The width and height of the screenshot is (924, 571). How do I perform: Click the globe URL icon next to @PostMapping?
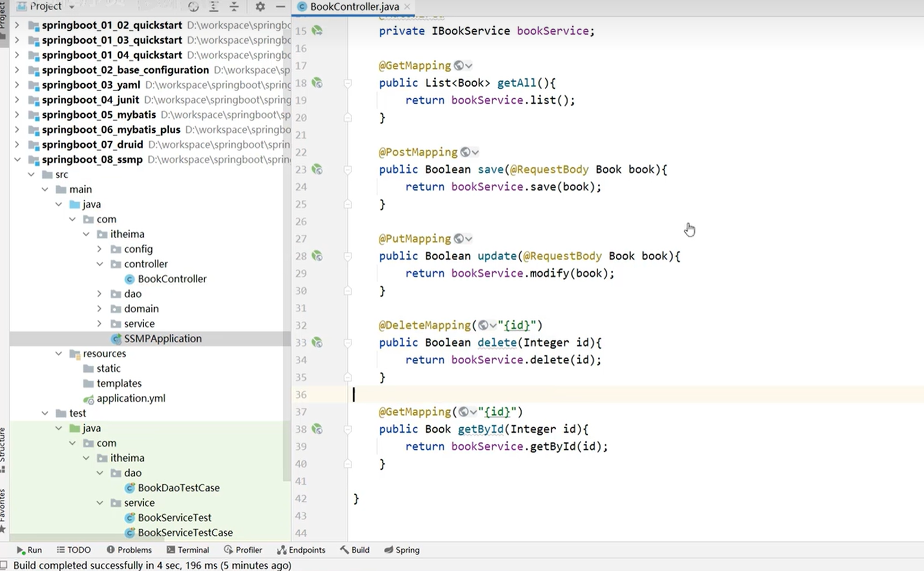point(465,152)
